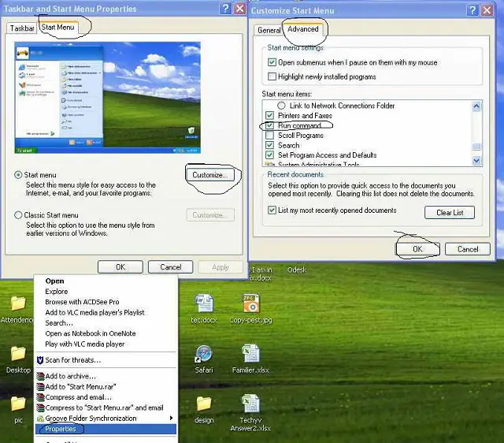This screenshot has width=504, height=443.
Task: Toggle the Run command checkbox
Action: 269,125
